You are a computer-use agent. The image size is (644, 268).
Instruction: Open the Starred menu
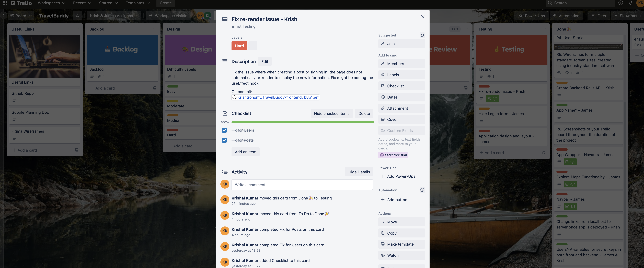(108, 3)
